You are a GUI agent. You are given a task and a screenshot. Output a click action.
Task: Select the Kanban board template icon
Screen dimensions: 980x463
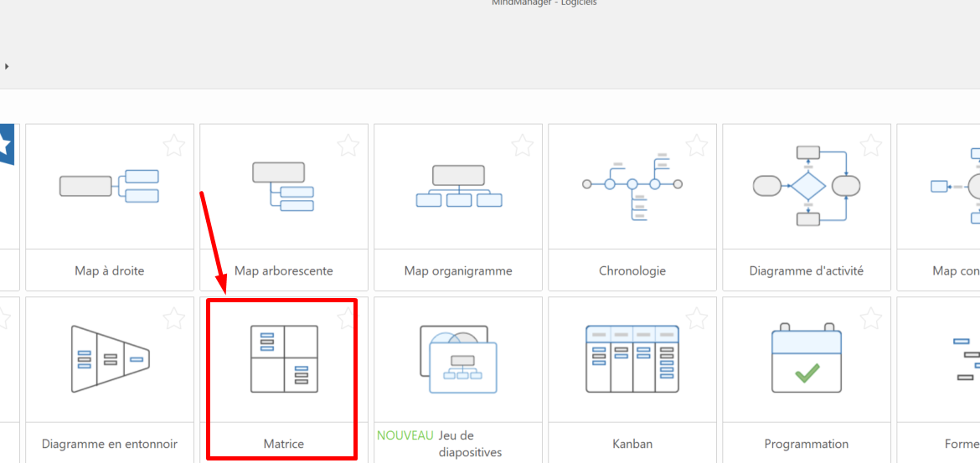(x=632, y=358)
